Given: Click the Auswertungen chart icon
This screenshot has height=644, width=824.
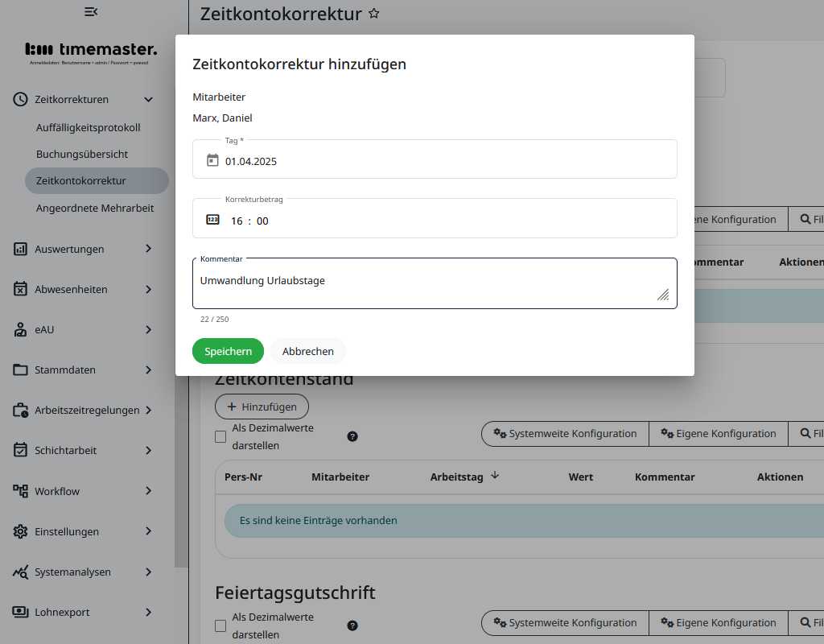Looking at the screenshot, I should 20,249.
